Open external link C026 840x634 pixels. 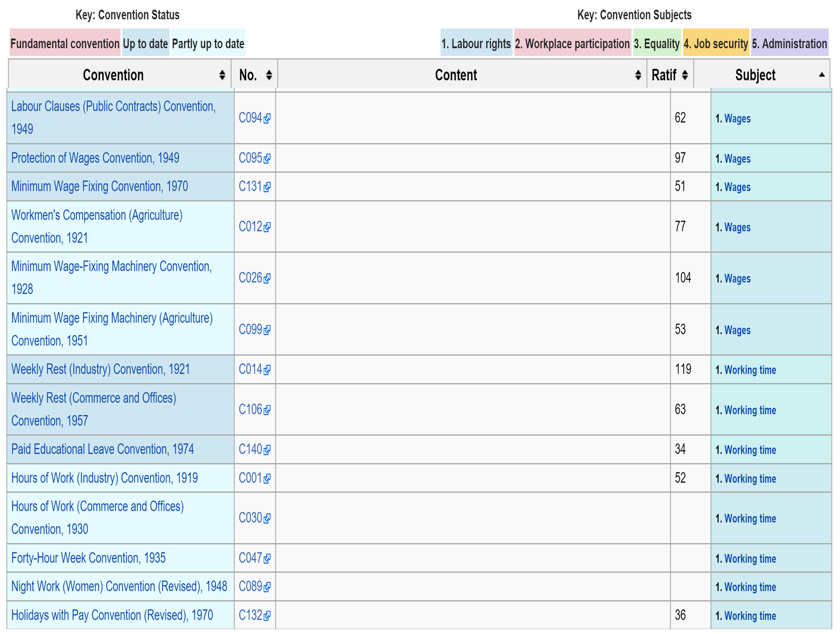click(x=254, y=278)
